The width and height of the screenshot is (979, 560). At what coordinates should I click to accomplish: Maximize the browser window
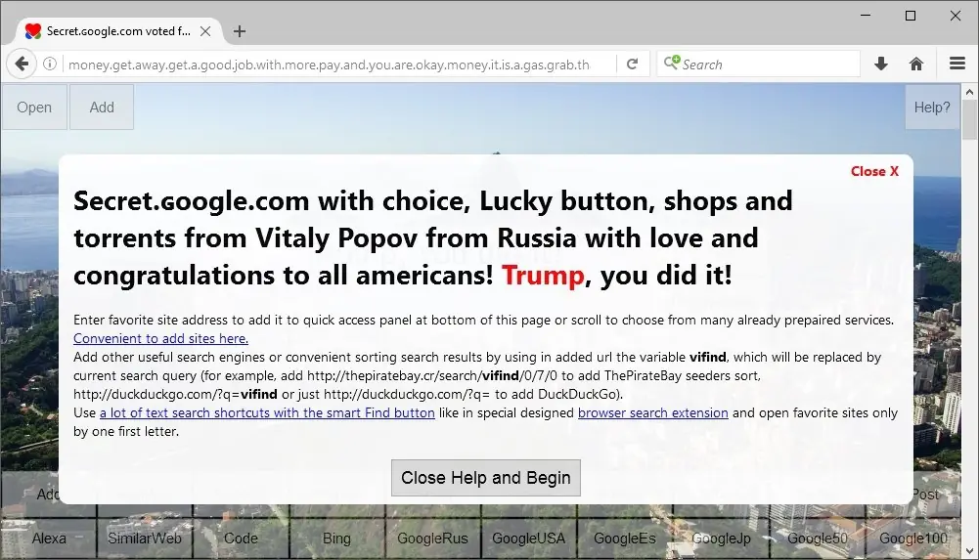click(x=911, y=16)
